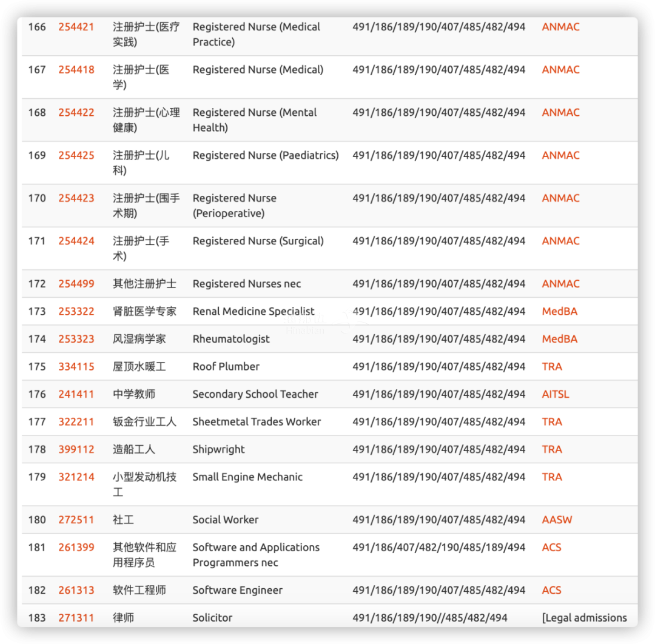Select occupation code 254425 for Paediatrics
The width and height of the screenshot is (655, 644).
click(x=76, y=155)
